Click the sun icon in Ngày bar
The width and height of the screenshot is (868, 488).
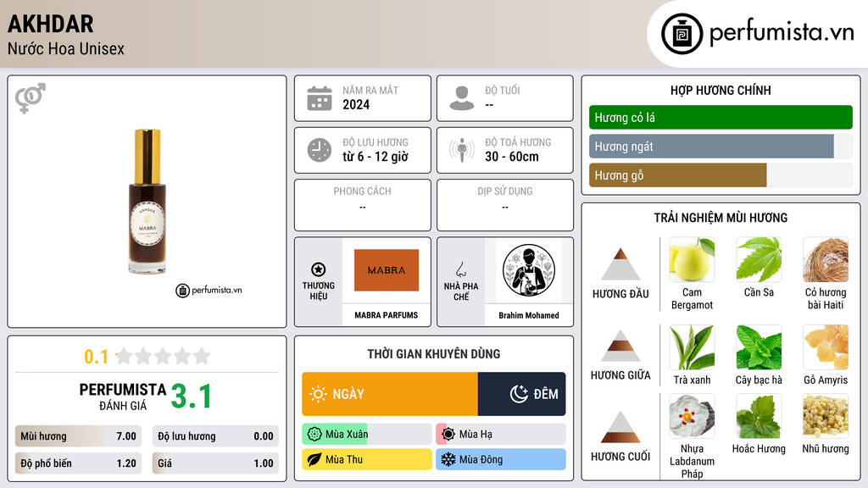pos(319,394)
